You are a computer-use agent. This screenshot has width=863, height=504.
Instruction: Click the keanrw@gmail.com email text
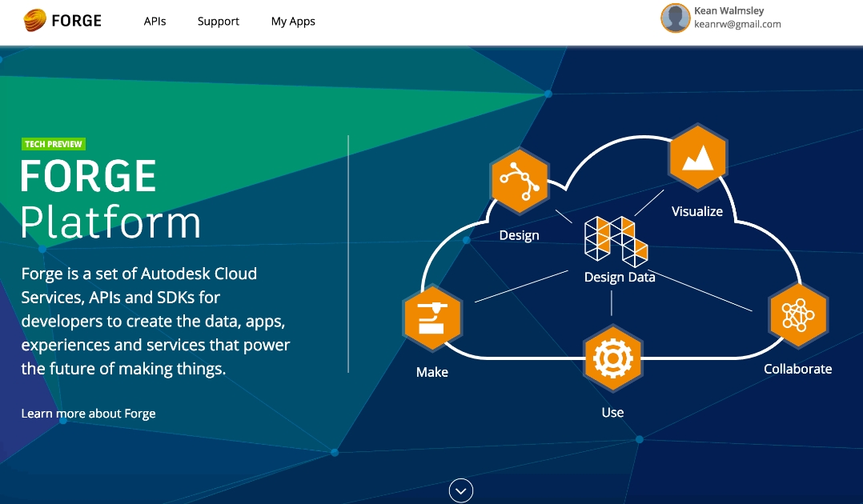737,24
